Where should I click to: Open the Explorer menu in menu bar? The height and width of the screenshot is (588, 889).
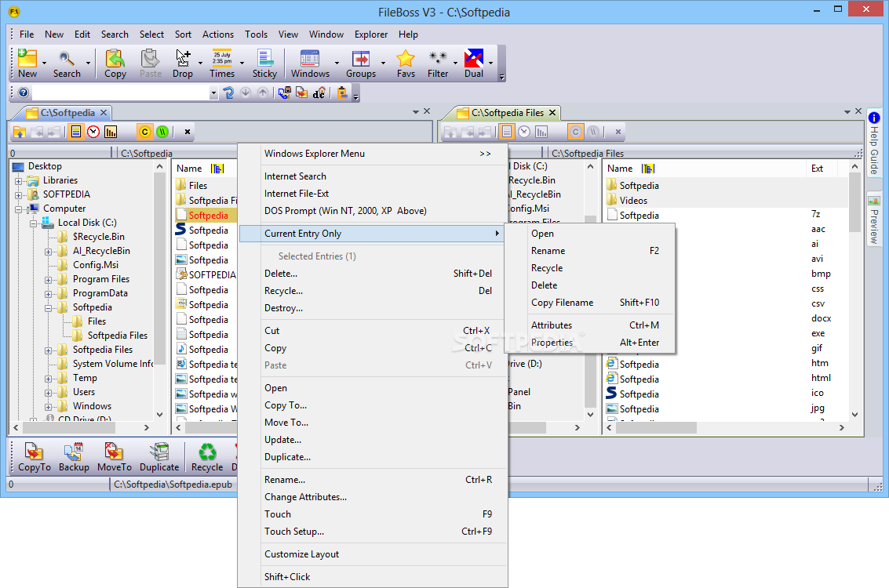point(371,34)
